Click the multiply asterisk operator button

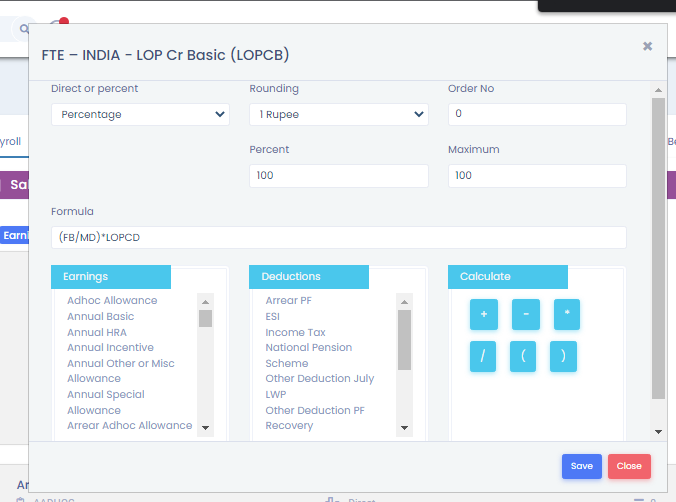click(x=566, y=314)
